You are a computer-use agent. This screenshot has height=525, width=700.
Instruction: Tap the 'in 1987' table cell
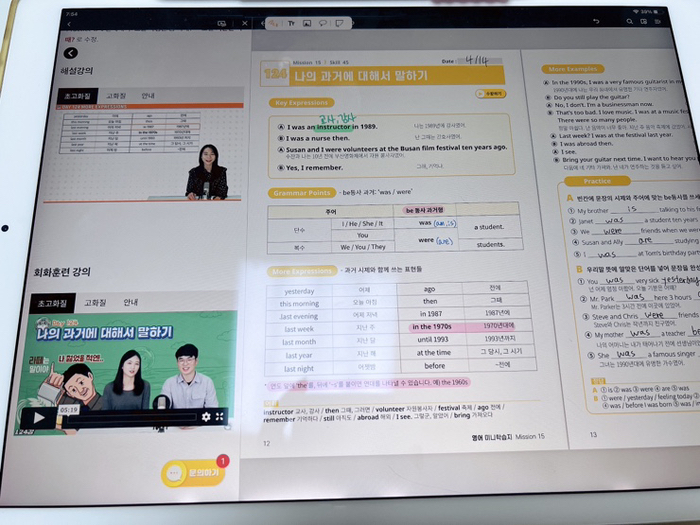pos(430,313)
